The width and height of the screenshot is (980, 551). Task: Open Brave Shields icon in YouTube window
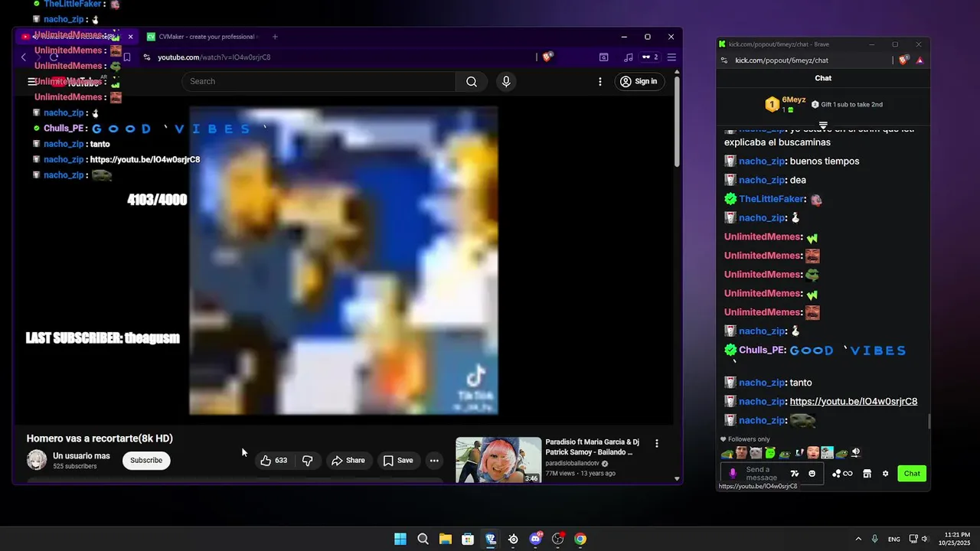point(547,57)
